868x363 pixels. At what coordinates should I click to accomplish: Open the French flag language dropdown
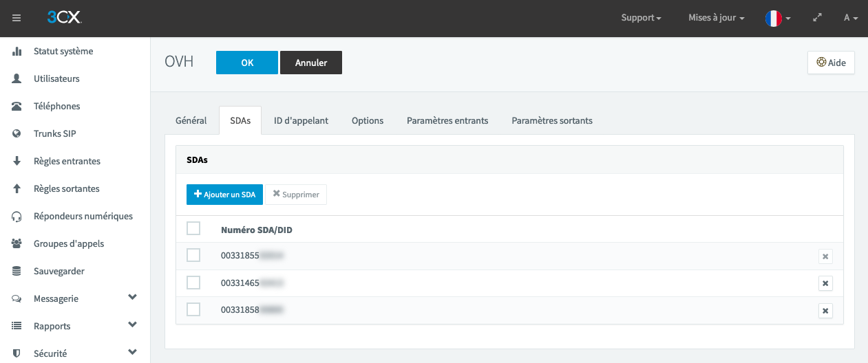pos(778,19)
